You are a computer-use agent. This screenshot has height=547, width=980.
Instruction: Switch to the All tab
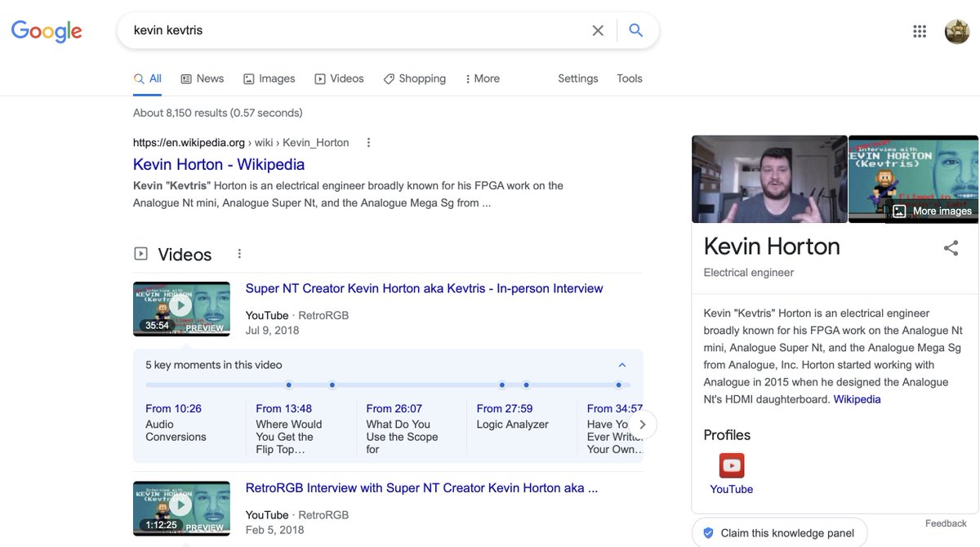[x=148, y=78]
